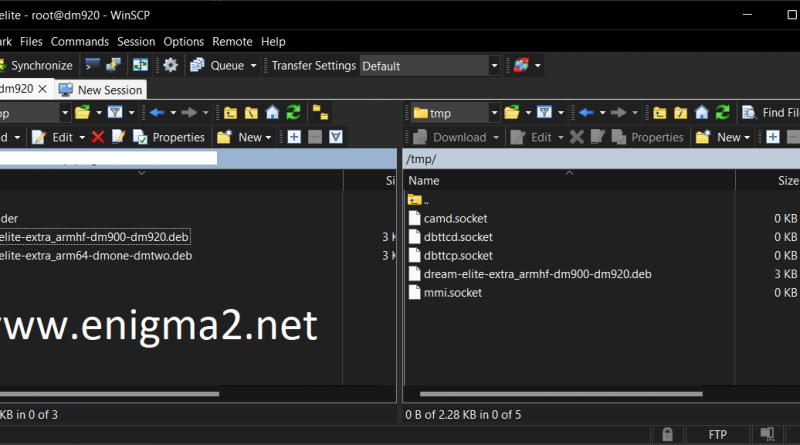Viewport: 800px width, 445px height.
Task: Click the local Properties button
Action: click(169, 137)
